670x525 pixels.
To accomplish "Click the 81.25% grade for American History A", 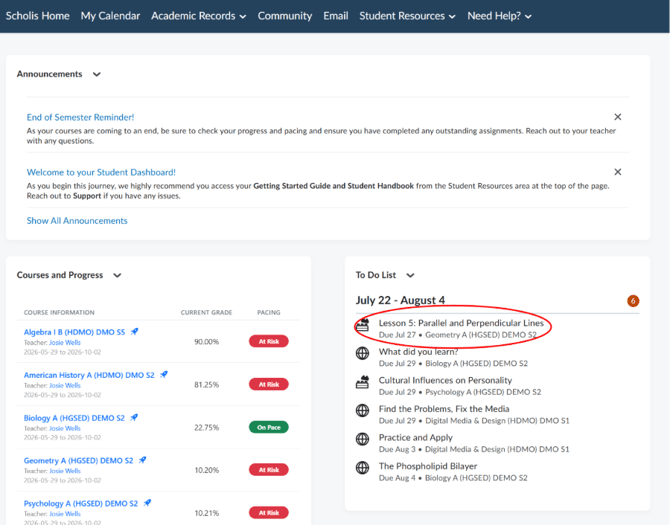I will [206, 384].
